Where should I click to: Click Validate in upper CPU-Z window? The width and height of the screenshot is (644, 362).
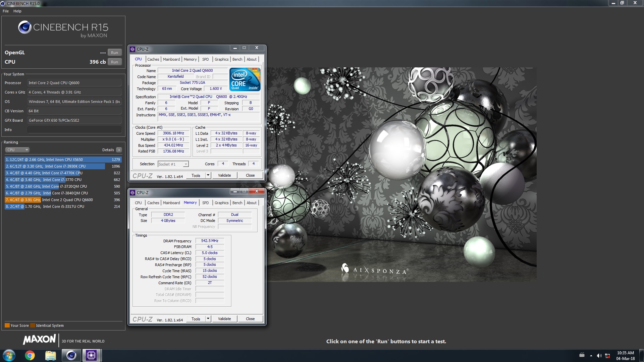(224, 175)
